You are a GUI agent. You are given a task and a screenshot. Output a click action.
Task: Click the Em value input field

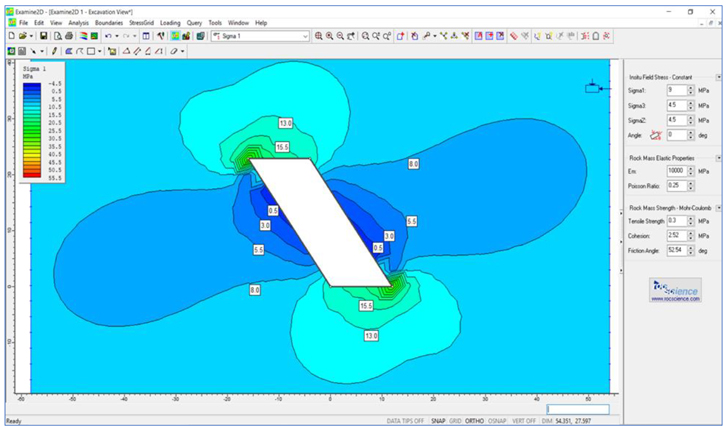tap(675, 172)
